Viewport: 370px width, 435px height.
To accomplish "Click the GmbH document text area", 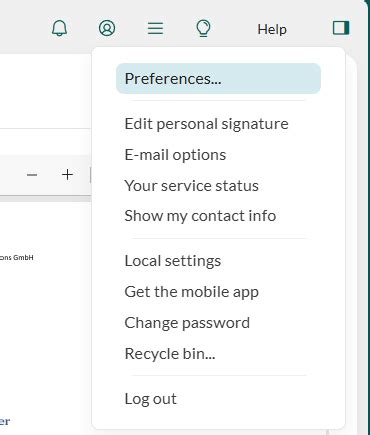I will (17, 257).
